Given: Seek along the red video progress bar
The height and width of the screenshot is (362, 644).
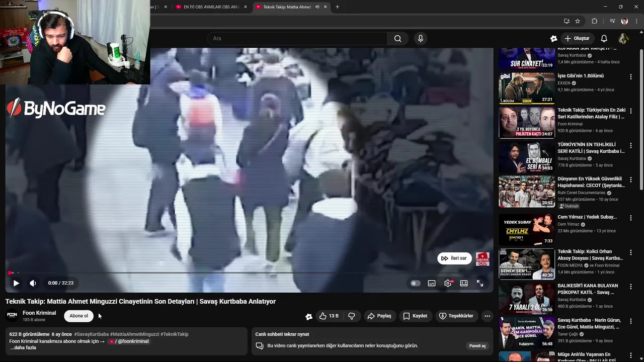Looking at the screenshot, I should click(x=250, y=273).
